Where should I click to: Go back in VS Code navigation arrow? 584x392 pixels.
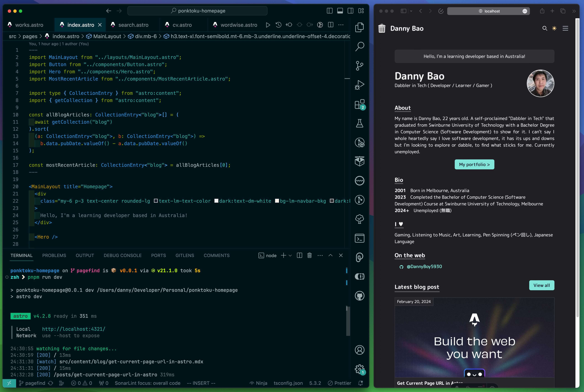click(109, 11)
